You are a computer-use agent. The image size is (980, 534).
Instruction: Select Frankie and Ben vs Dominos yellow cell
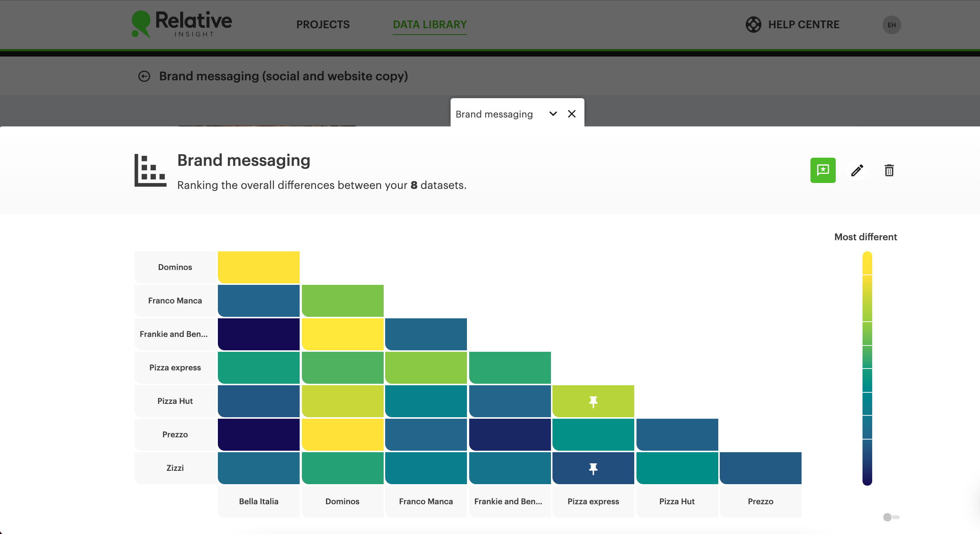tap(342, 334)
